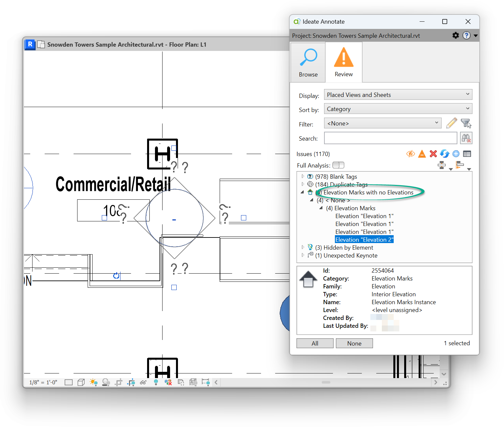Select the (4) Elevation Marks tree row

351,208
